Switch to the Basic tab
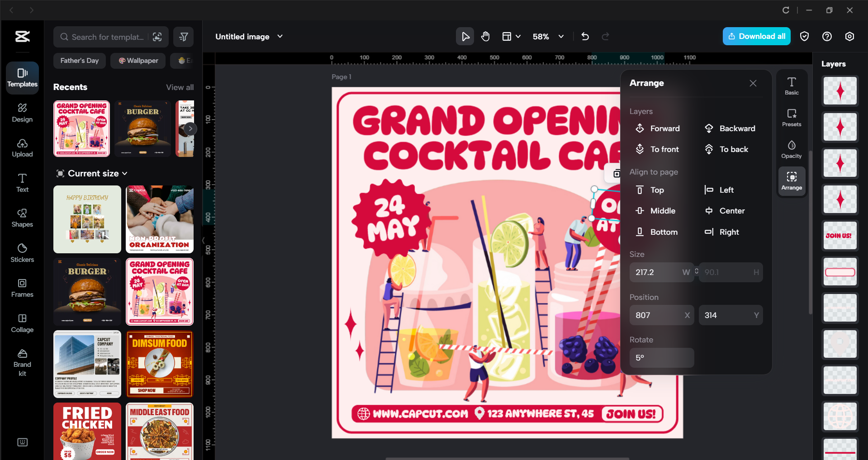This screenshot has width=868, height=460. point(791,85)
